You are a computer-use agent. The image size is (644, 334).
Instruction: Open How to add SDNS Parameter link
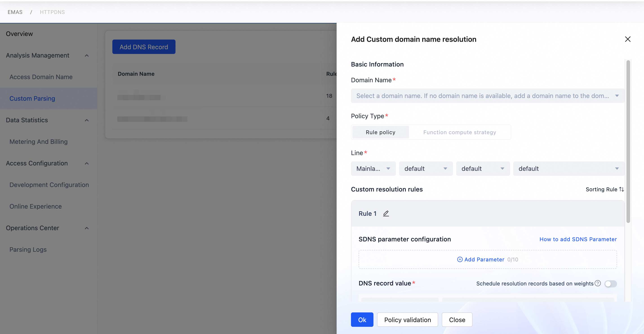tap(578, 239)
